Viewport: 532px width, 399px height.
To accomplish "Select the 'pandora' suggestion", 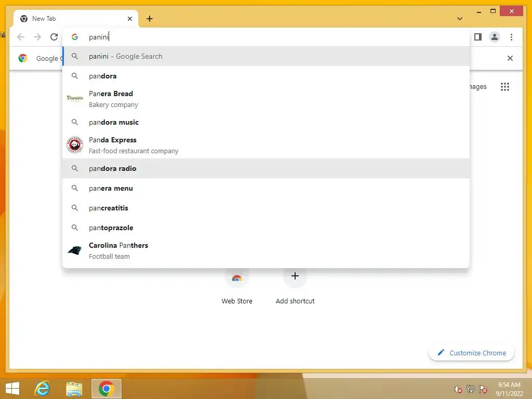I will pyautogui.click(x=267, y=76).
